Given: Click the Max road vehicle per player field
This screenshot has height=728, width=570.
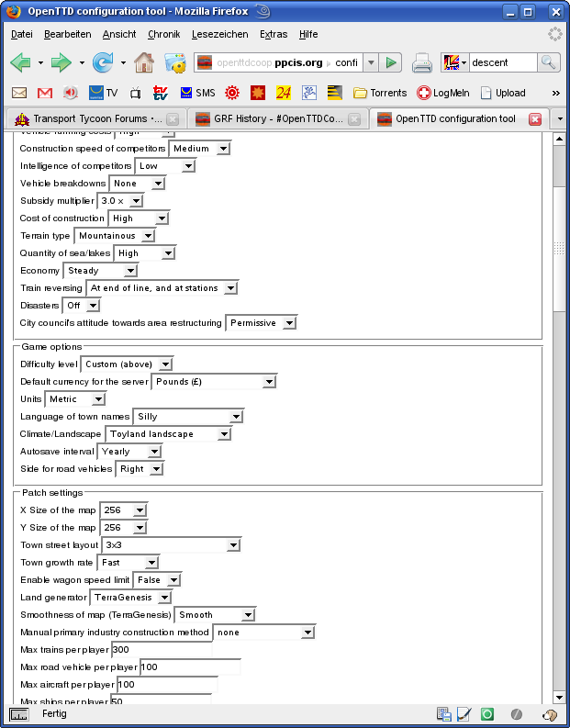Looking at the screenshot, I should click(190, 667).
